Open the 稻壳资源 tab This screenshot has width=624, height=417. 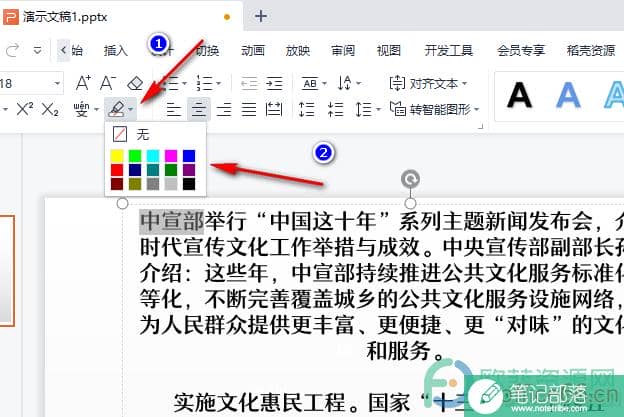click(591, 51)
